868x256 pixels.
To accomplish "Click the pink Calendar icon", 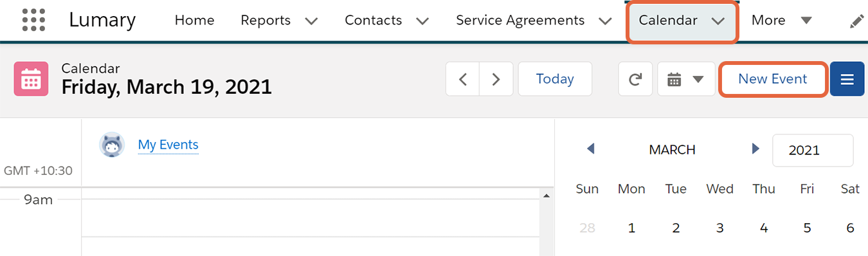I will click(x=31, y=79).
